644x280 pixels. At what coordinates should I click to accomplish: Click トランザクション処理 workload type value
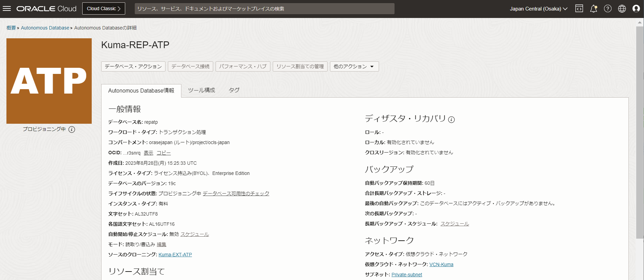182,132
